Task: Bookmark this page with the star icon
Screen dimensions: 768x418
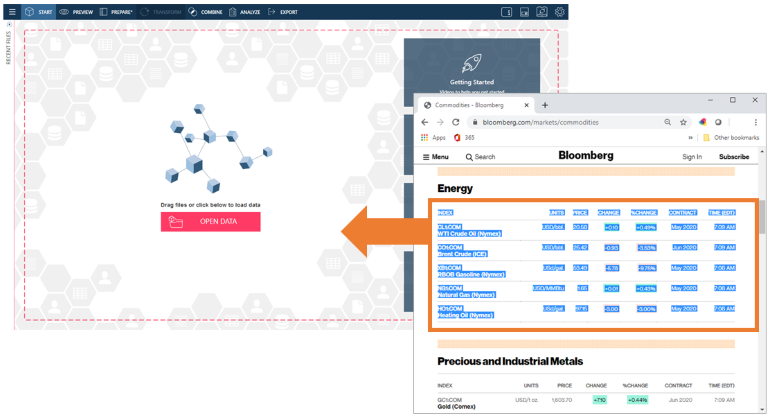Action: [x=683, y=122]
